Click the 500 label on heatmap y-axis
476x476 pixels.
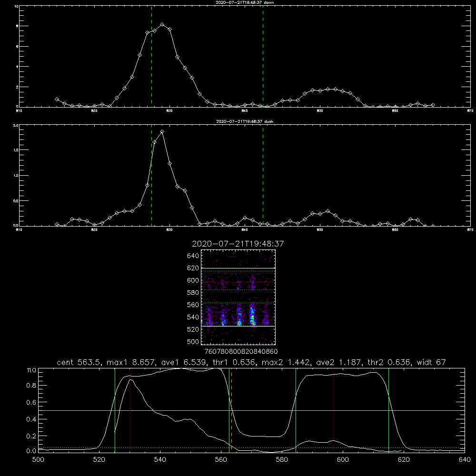(x=193, y=341)
